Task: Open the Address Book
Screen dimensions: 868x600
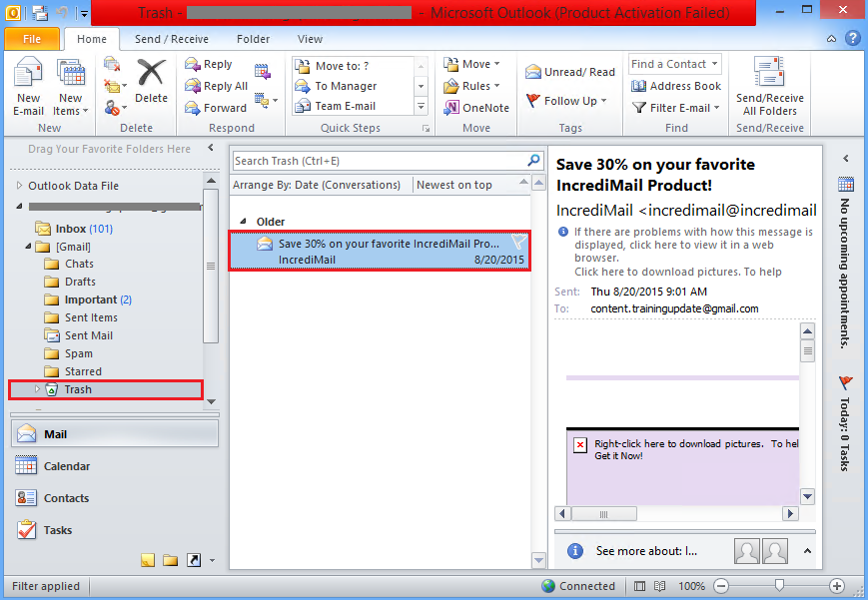Action: coord(676,86)
